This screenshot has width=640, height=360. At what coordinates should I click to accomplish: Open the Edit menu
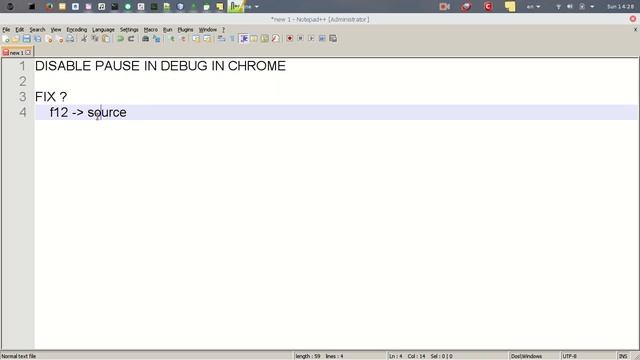pyautogui.click(x=20, y=29)
